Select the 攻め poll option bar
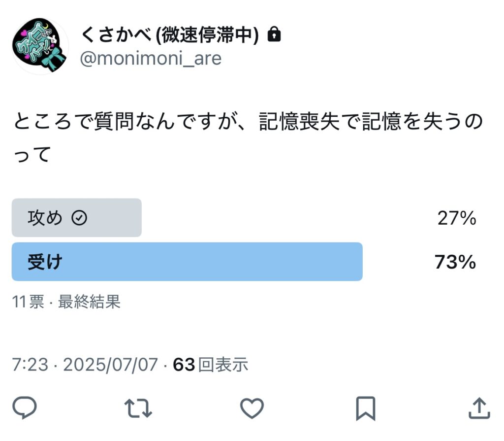 coord(77,218)
